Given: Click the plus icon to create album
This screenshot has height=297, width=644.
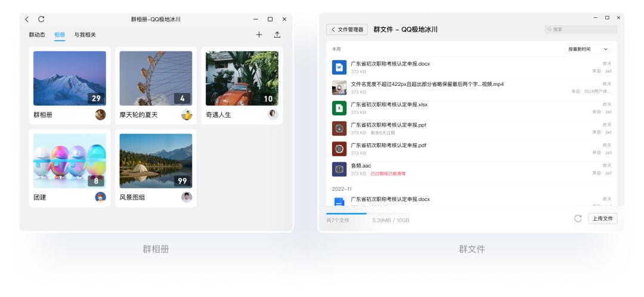Looking at the screenshot, I should point(259,35).
